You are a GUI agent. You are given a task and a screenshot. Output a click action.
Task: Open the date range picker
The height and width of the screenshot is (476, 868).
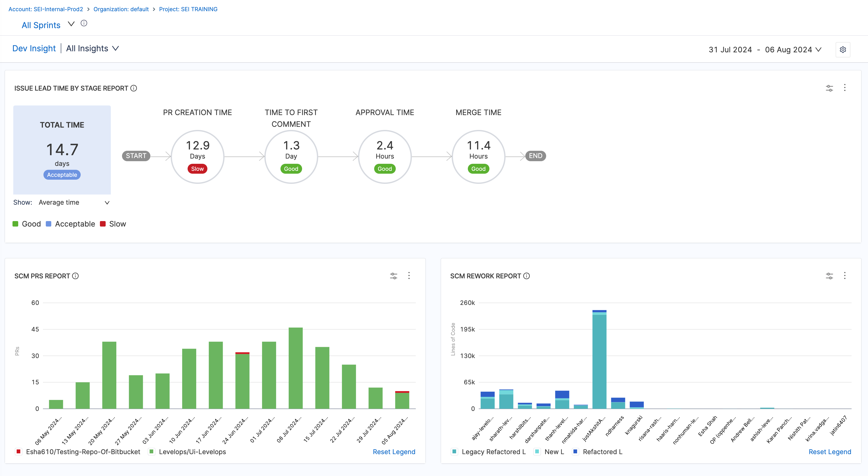(x=764, y=49)
